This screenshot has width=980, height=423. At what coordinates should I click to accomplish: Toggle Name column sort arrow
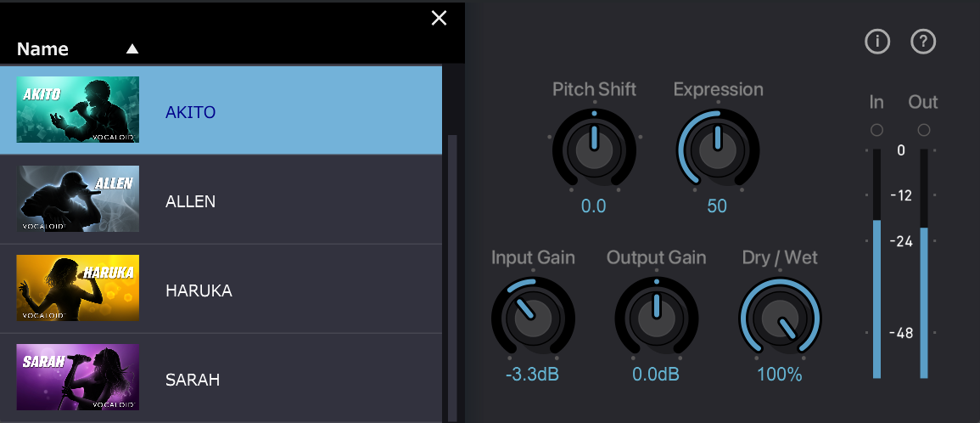[132, 48]
